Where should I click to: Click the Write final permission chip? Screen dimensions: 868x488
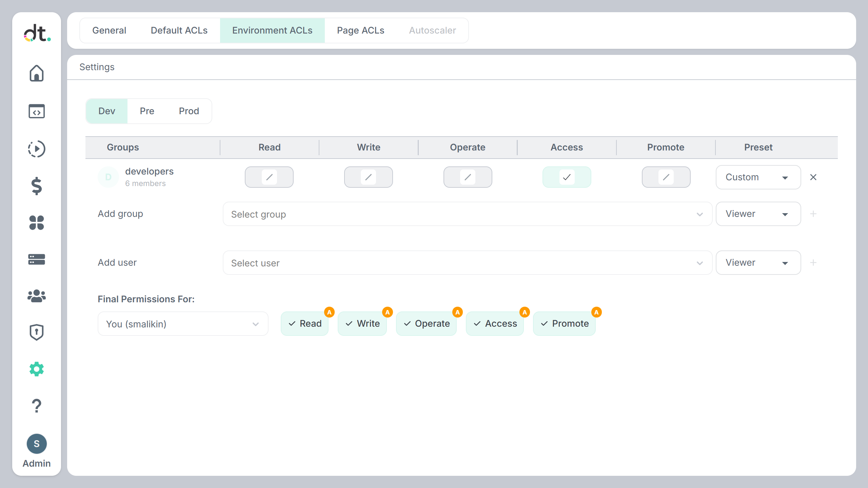point(362,324)
